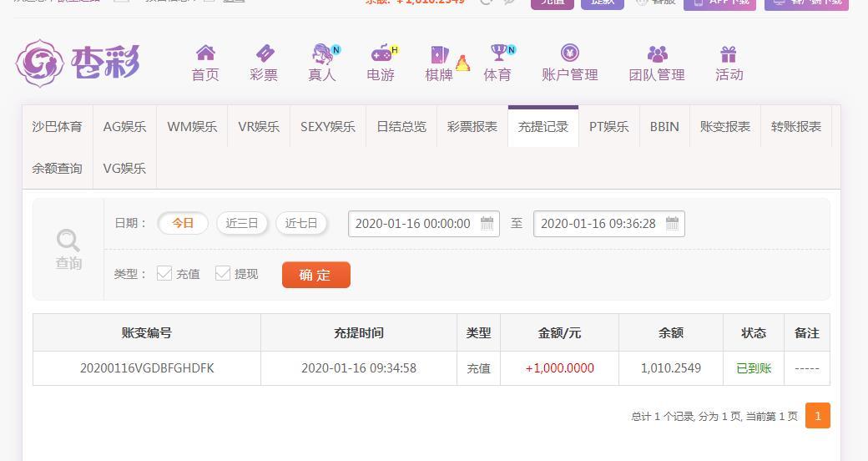The height and width of the screenshot is (461, 868).
Task: Click record number 20200116VGDBFGHDFK
Action: coord(147,368)
